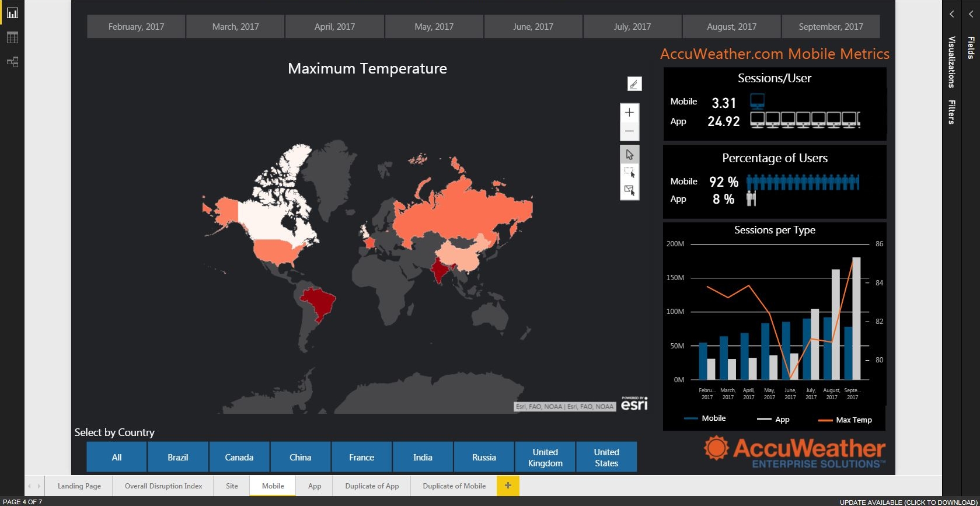Choose France in country selector
980x506 pixels.
(x=362, y=457)
